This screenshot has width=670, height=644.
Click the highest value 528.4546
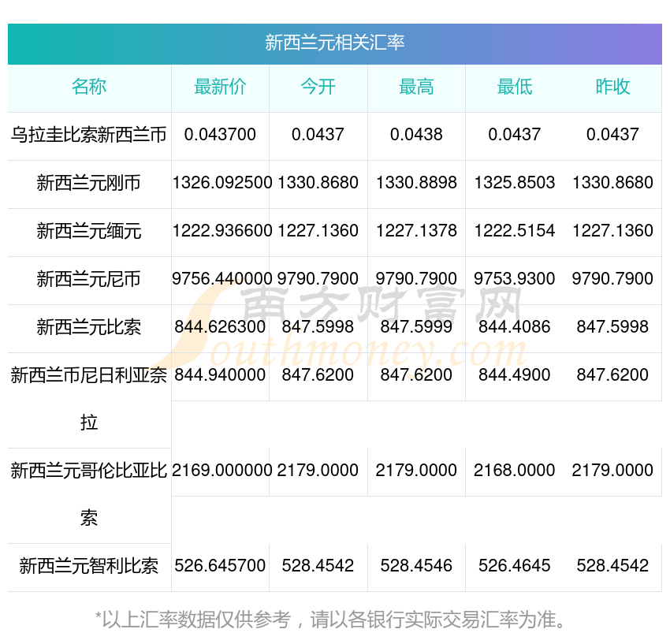pos(416,566)
